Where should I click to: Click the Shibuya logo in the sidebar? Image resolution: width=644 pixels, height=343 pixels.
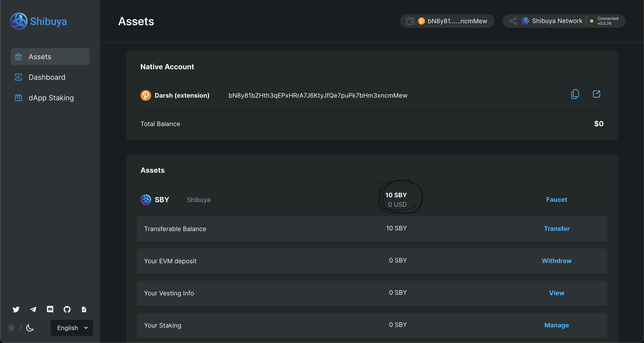click(x=39, y=21)
